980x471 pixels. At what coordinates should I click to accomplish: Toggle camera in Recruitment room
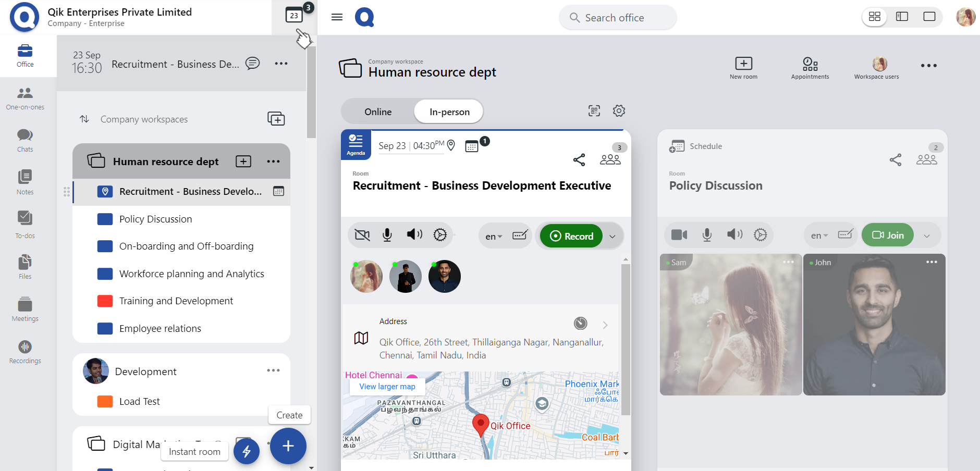click(x=362, y=235)
